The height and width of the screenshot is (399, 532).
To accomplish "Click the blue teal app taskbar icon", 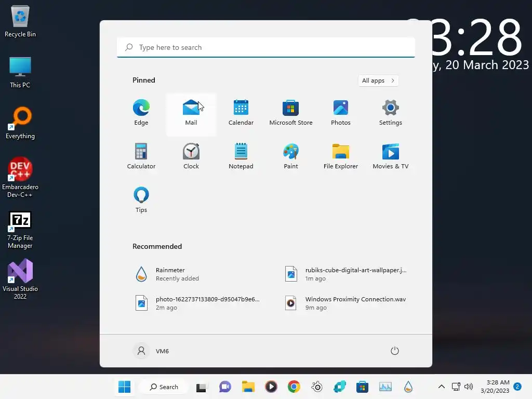I will point(340,387).
